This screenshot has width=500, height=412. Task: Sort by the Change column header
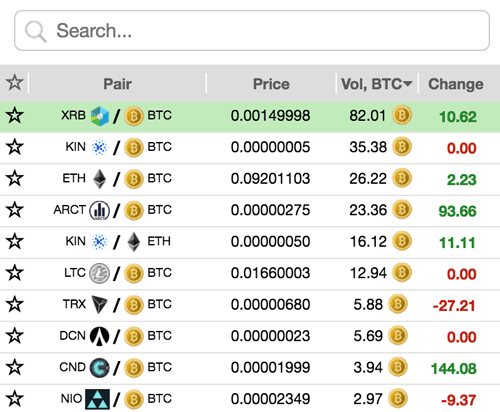pos(456,84)
